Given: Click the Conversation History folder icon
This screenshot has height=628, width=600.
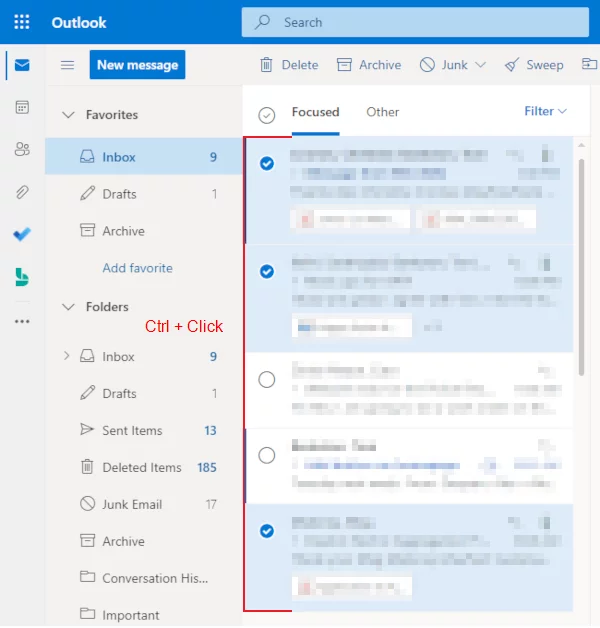Looking at the screenshot, I should (87, 577).
